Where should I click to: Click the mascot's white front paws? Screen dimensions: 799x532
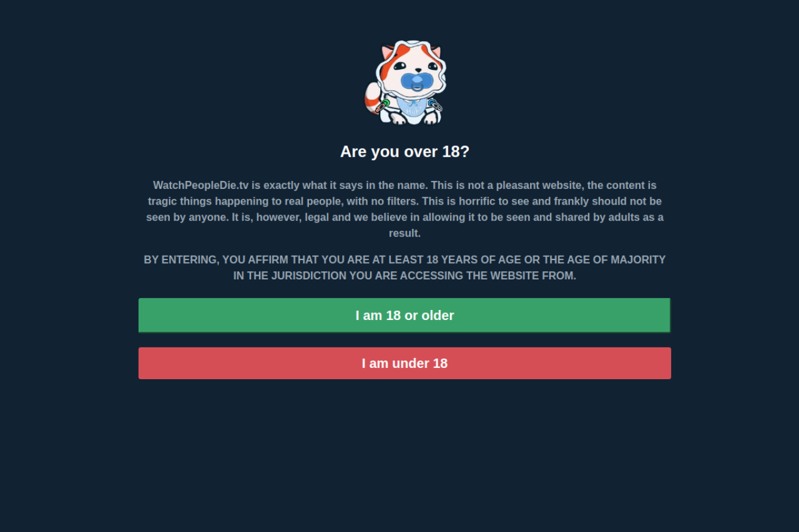413,118
